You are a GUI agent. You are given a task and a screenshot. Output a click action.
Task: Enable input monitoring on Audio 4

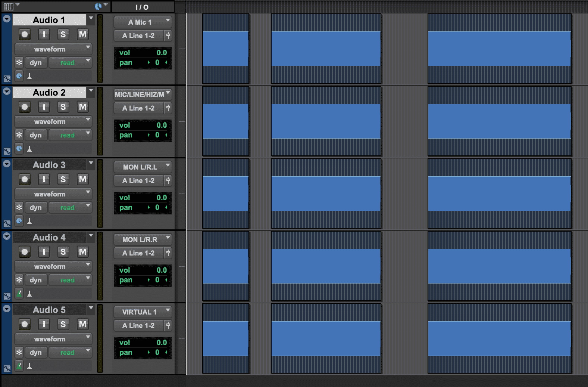tap(44, 252)
